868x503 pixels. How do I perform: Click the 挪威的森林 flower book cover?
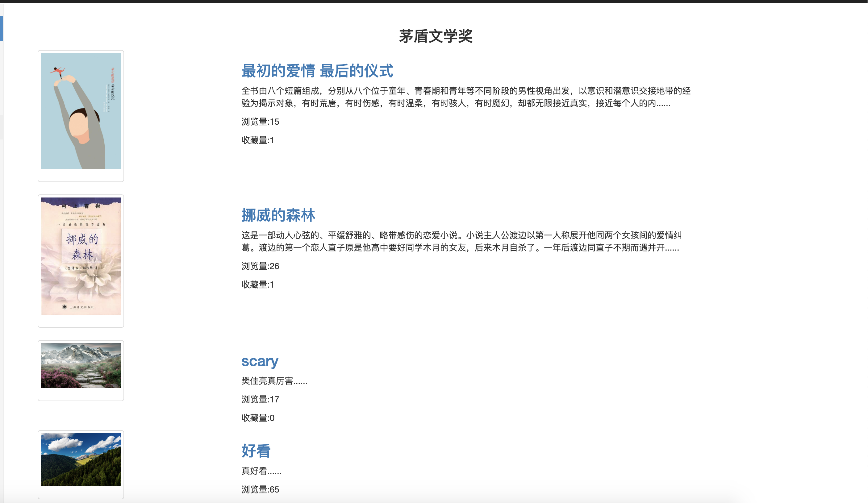click(81, 256)
